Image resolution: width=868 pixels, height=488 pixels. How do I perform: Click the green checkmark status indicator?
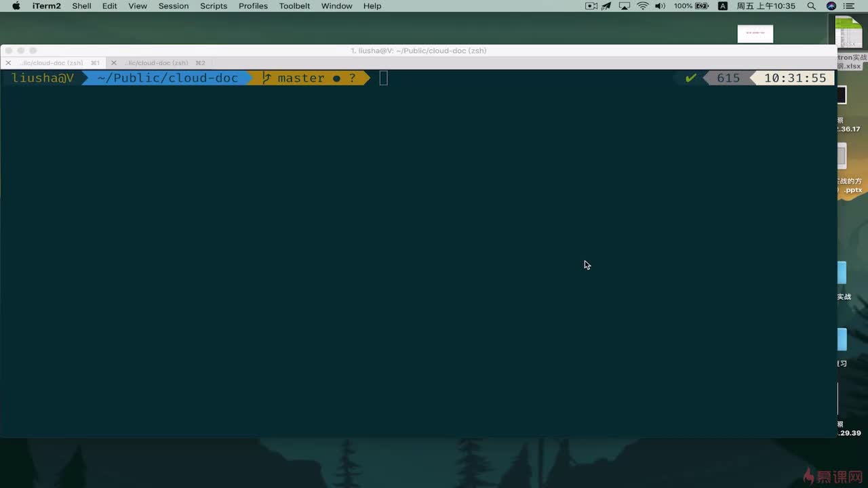click(x=690, y=78)
